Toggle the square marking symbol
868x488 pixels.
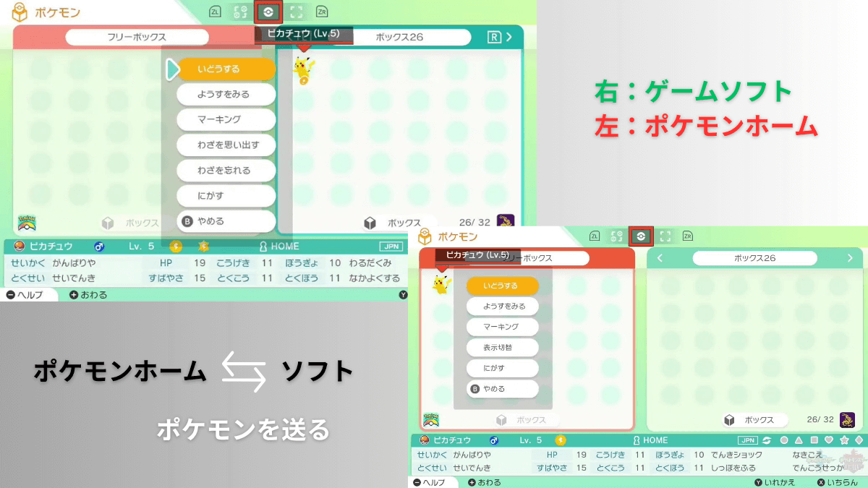click(814, 440)
